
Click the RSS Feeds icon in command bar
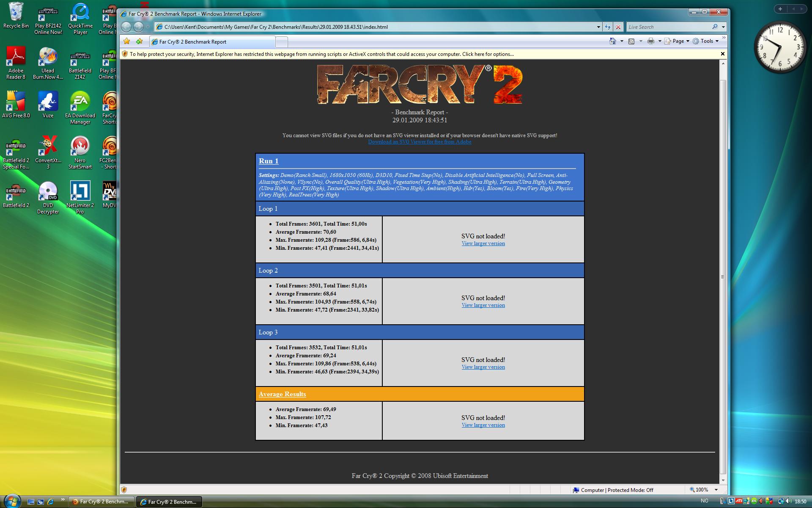(631, 41)
